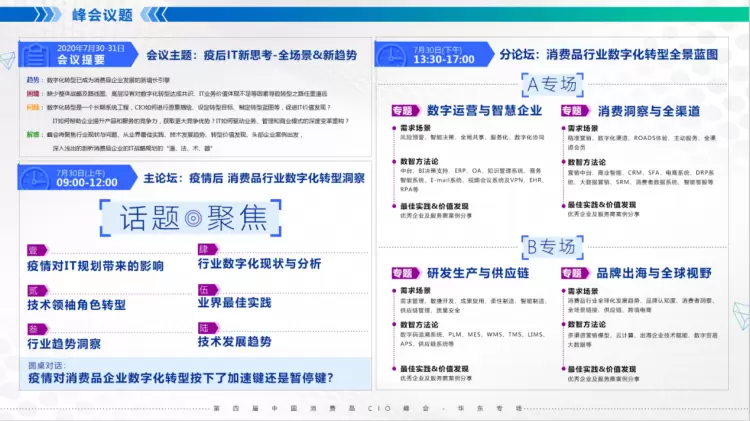This screenshot has height=421, width=750.
Task: Open the topic 行业数字化现状与分析
Action: click(x=259, y=264)
